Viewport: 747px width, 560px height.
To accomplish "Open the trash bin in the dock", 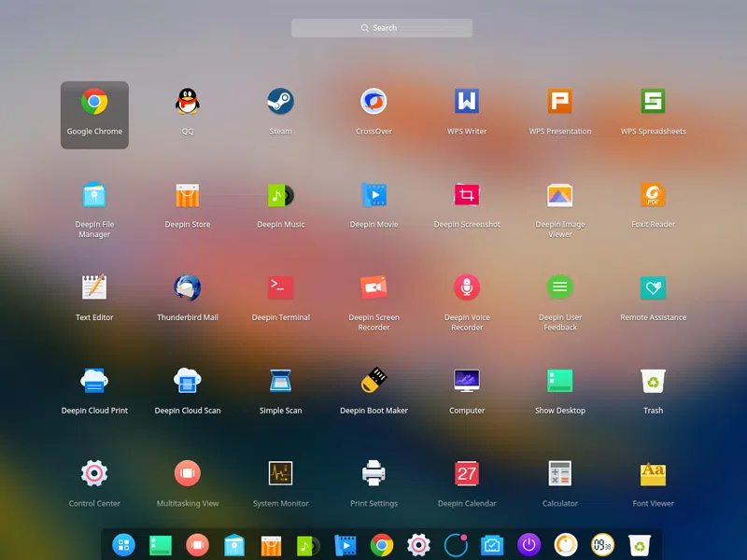I will coord(640,545).
